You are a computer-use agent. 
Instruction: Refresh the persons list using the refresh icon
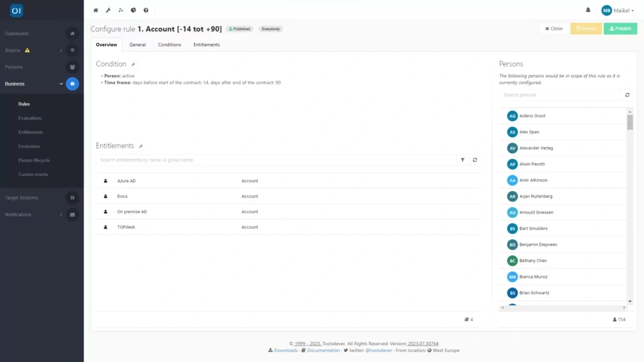coord(626,95)
